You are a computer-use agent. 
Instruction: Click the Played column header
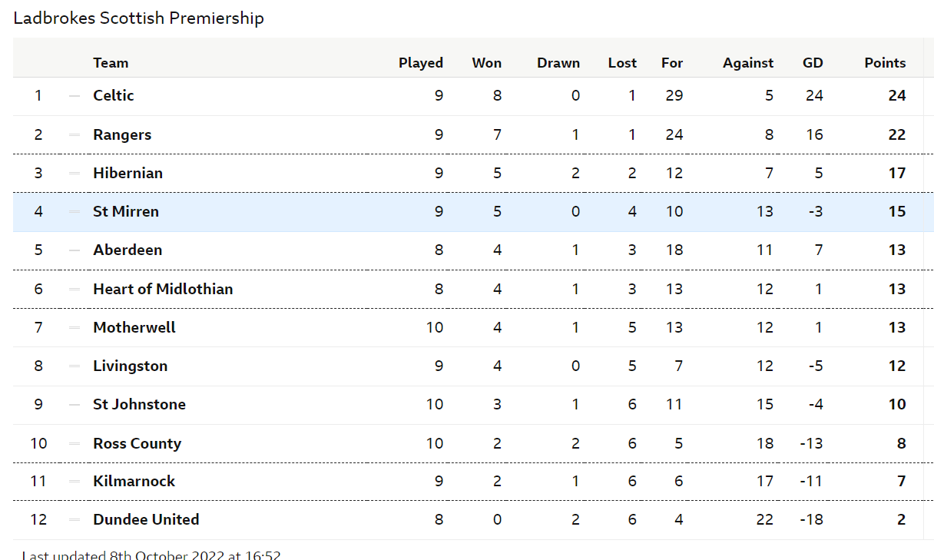click(421, 63)
